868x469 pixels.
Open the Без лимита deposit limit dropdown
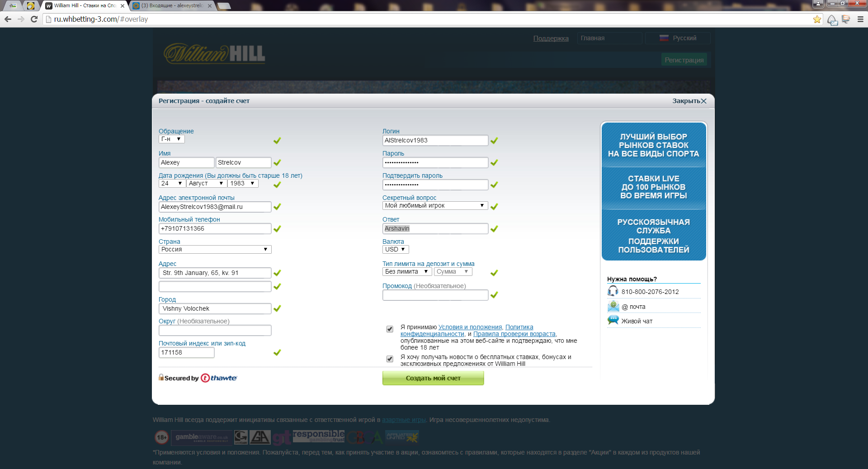point(407,272)
